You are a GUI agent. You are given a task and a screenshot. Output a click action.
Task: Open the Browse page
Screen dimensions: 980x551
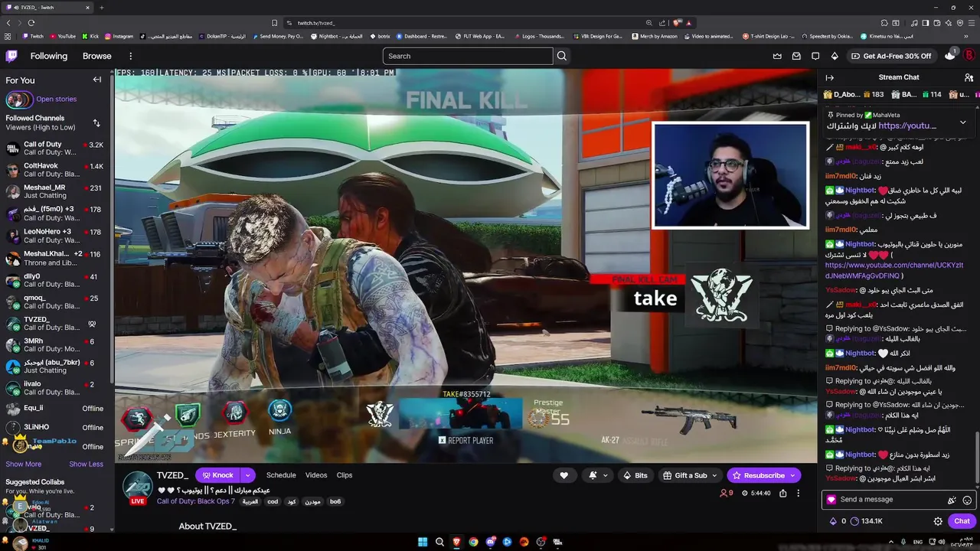click(97, 56)
